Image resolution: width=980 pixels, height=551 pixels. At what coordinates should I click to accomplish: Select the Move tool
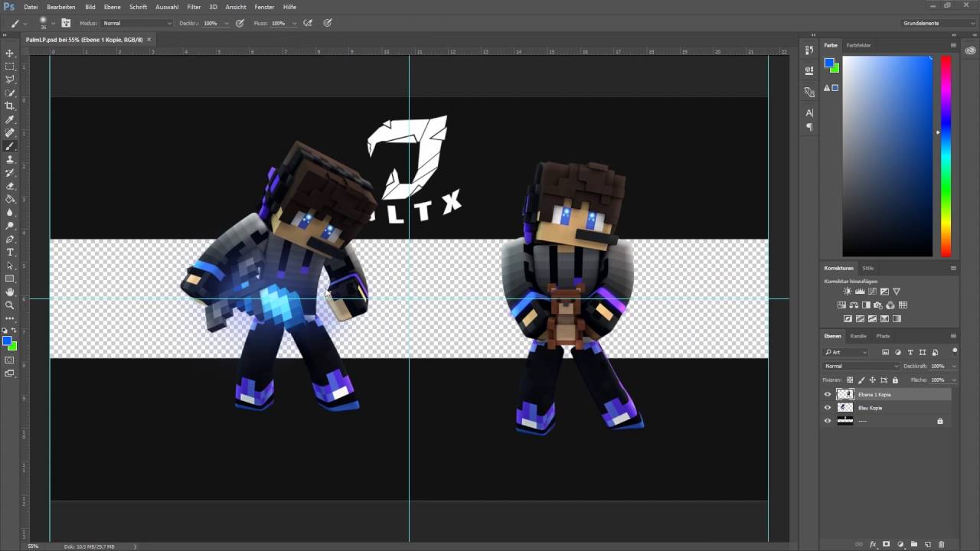click(x=10, y=54)
